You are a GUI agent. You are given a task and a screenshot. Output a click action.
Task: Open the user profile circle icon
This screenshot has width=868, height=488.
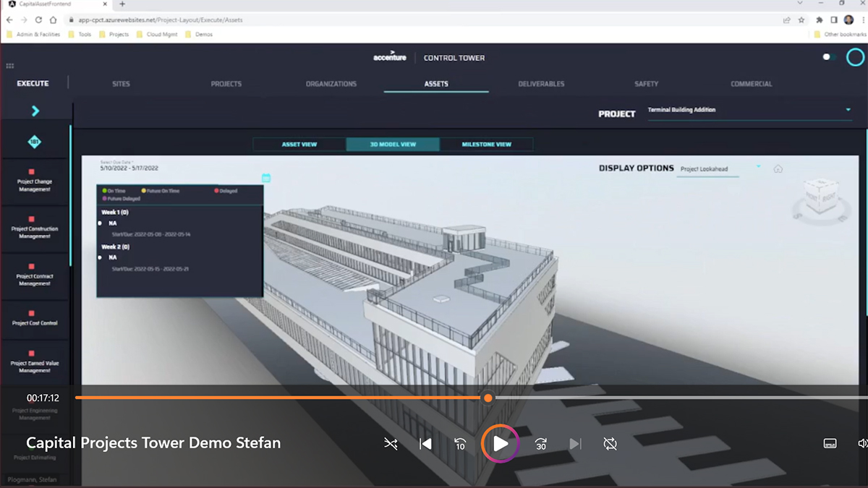tap(856, 57)
